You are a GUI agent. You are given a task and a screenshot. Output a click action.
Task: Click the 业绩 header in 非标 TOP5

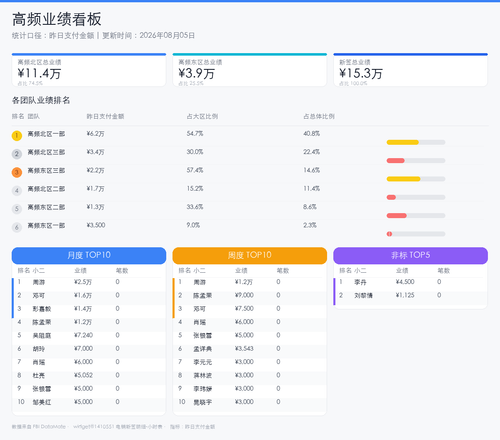[x=402, y=271]
